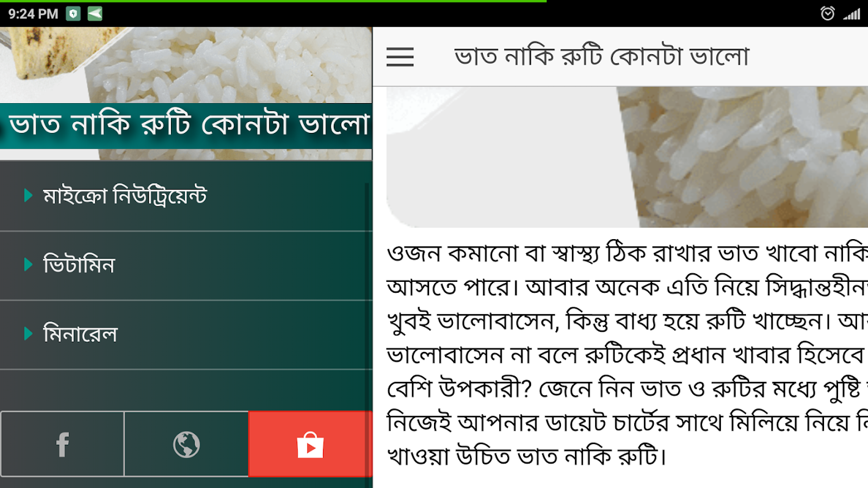
Task: Tap the clock showing 9:24 PM
Action: 33,13
